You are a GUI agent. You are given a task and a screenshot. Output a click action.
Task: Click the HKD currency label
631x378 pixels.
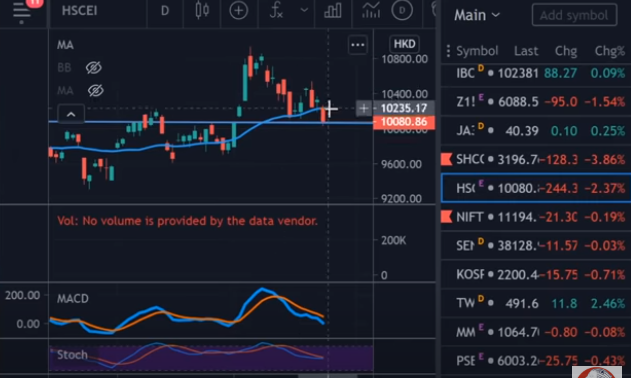point(404,43)
